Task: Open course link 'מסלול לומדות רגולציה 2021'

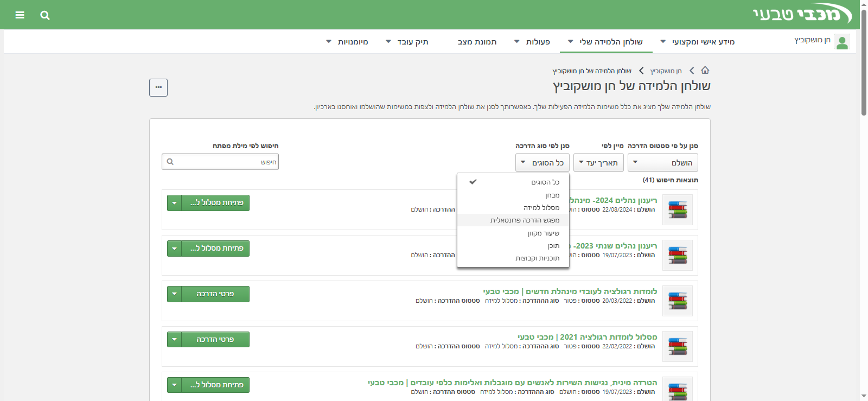Action: point(587,337)
